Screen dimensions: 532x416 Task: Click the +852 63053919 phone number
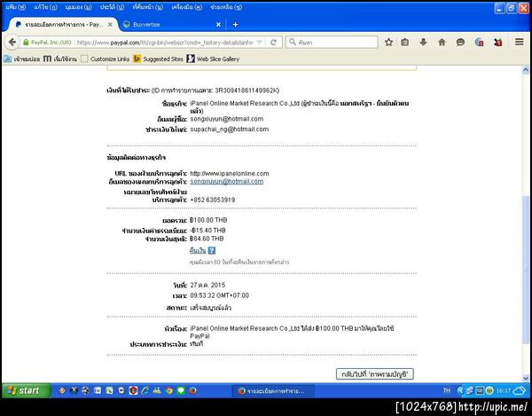pyautogui.click(x=213, y=200)
